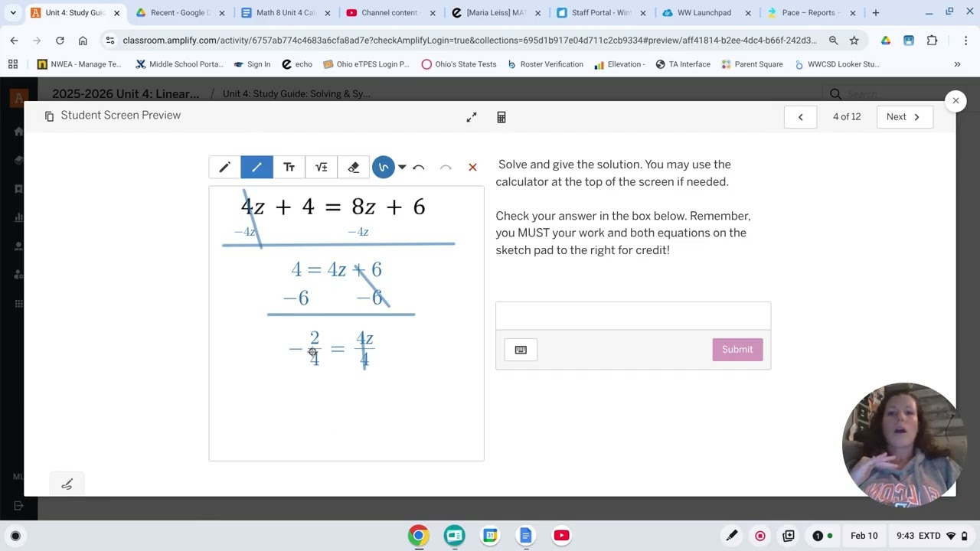This screenshot has height=551, width=980.
Task: Open TA Interface bookmark
Action: point(682,64)
